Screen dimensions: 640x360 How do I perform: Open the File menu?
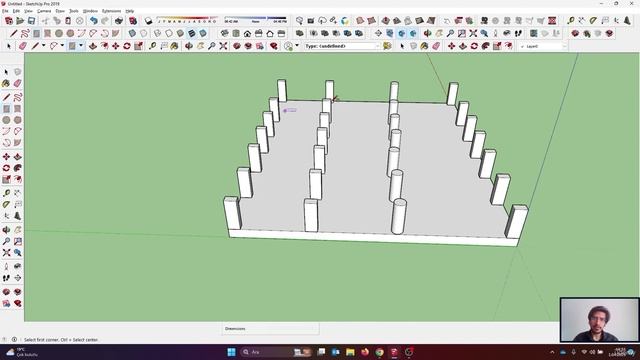[5, 11]
